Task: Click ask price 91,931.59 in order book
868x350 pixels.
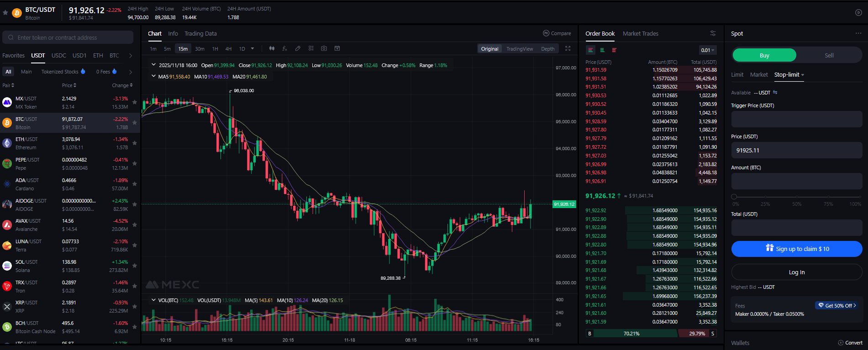Action: (596, 70)
